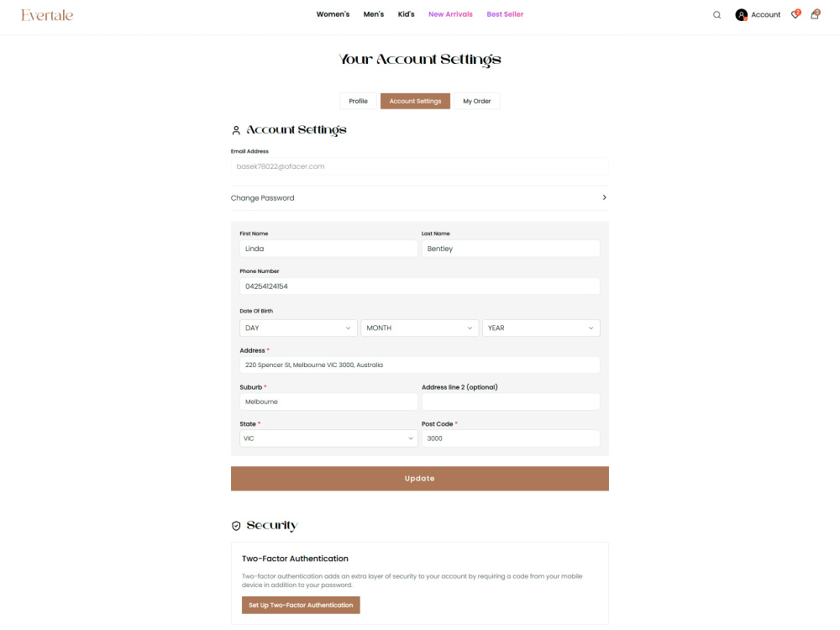
Task: Switch to the My Order tab
Action: pos(477,101)
